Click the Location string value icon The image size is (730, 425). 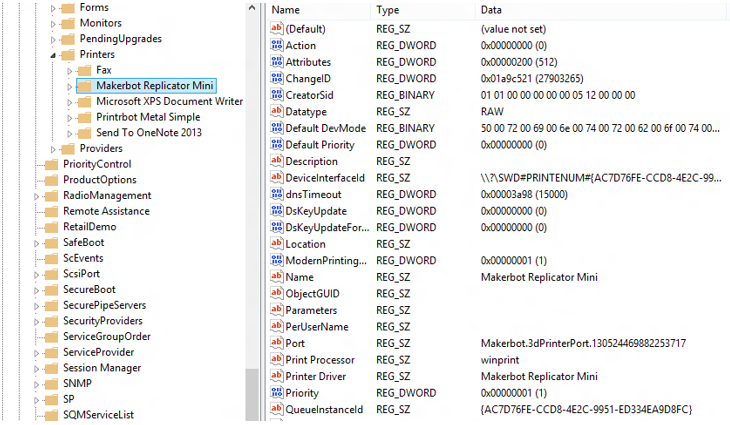pyautogui.click(x=277, y=243)
